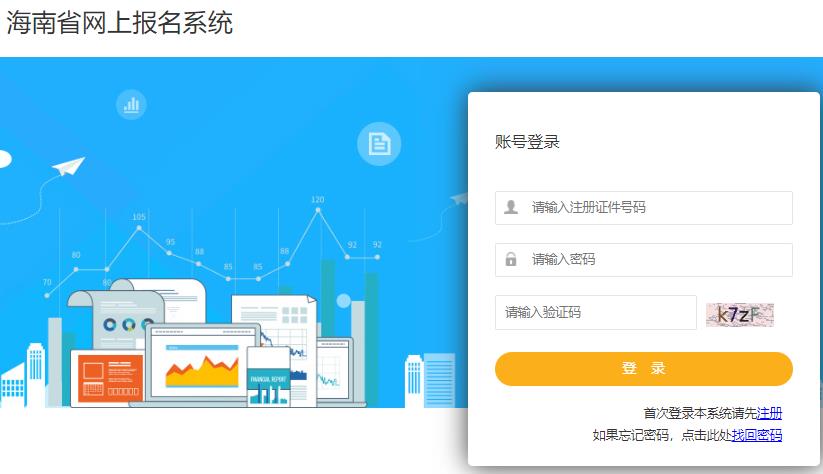Click the laptop with orange area chart

pyautogui.click(x=203, y=363)
